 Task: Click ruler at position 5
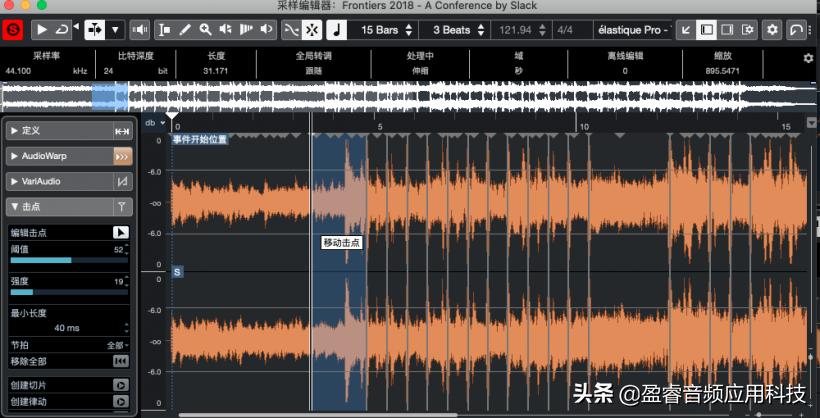[380, 127]
